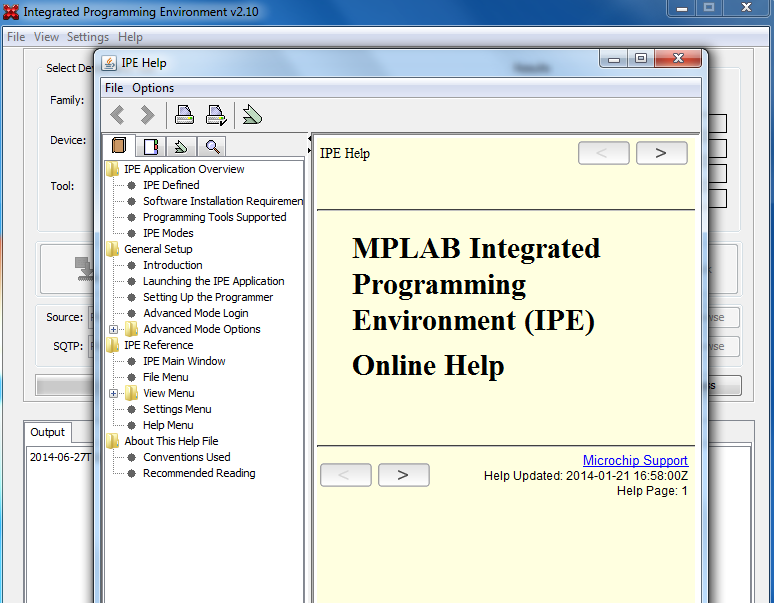Viewport: 774px width, 603px height.
Task: Click the About This Help File folder icon
Action: pos(113,441)
